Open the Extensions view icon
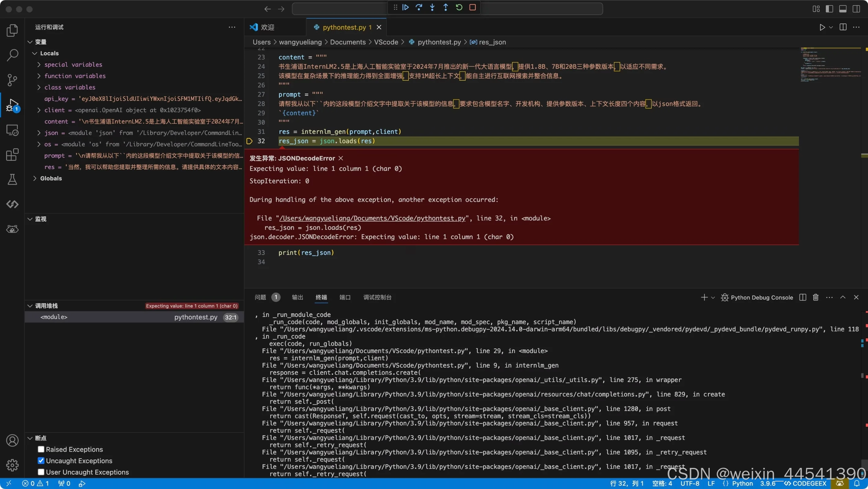Viewport: 868px width, 489px height. (12, 155)
